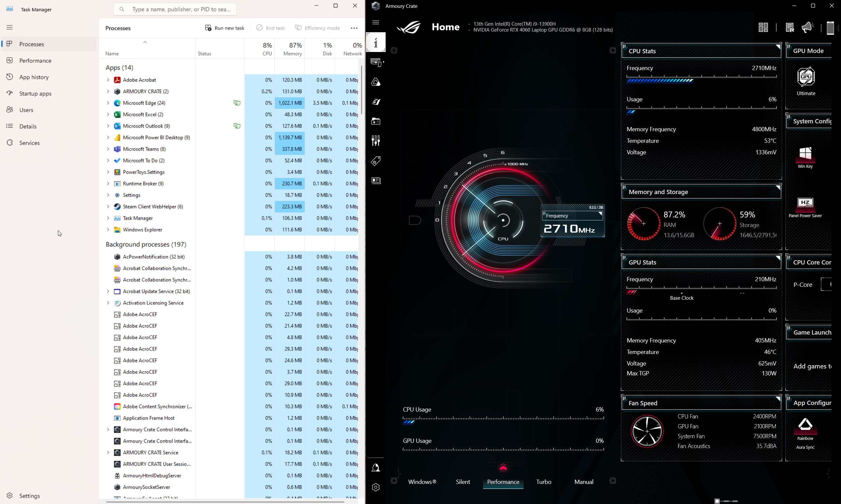This screenshot has height=504, width=841.
Task: Open the Game Library icon in Armoury Crate sidebar
Action: click(x=375, y=121)
